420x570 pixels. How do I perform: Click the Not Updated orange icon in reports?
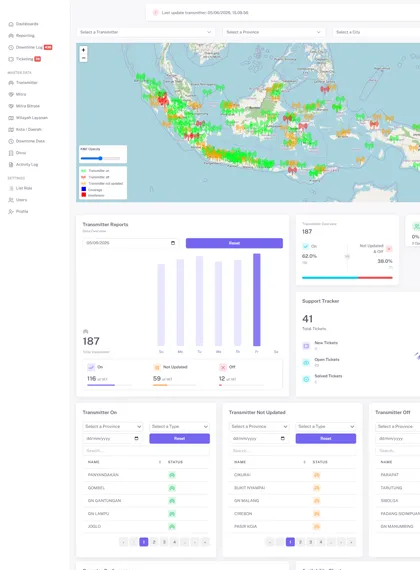(157, 368)
